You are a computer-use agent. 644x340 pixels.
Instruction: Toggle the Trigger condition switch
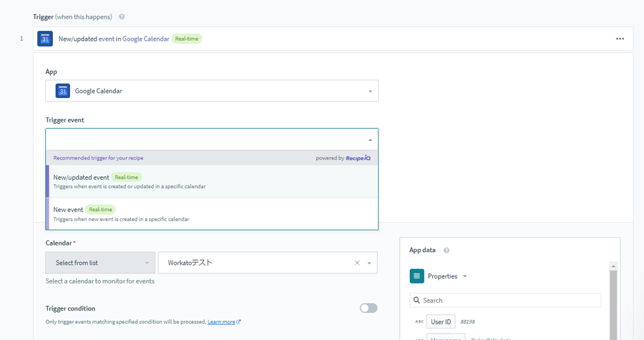pyautogui.click(x=369, y=308)
